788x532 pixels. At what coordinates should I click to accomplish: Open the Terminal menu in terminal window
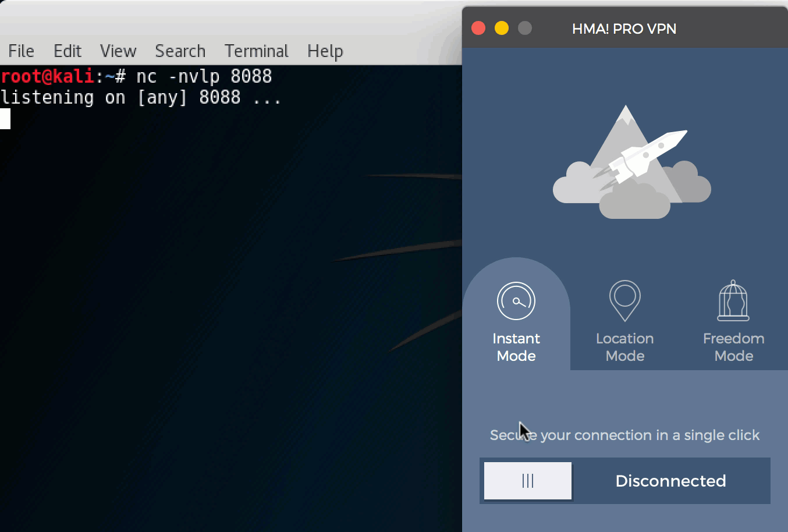(x=257, y=51)
